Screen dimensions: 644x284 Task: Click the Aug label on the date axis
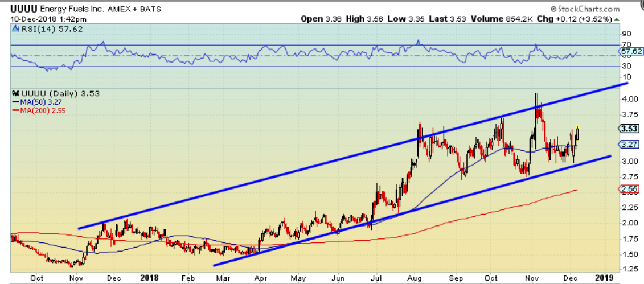click(x=416, y=277)
